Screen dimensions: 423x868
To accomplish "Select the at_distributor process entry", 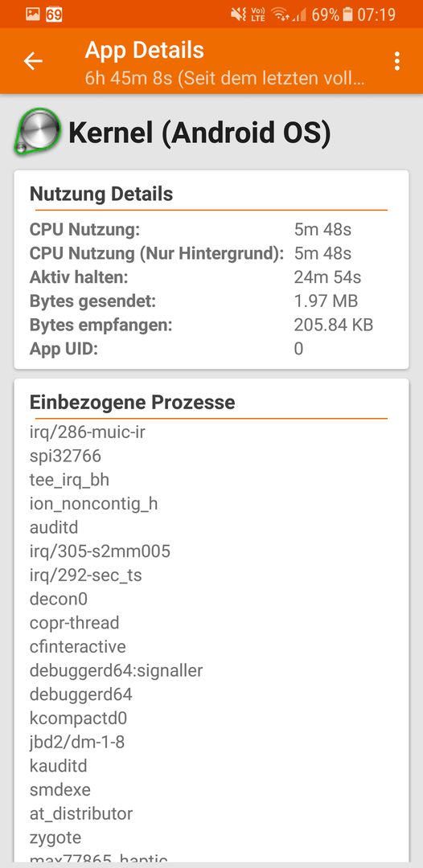I will point(81,813).
